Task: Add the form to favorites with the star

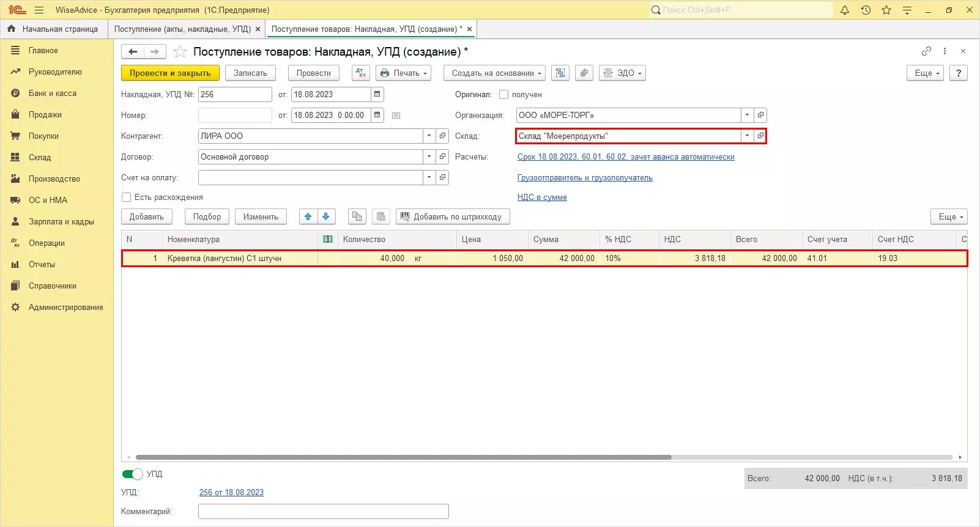Action: [180, 52]
